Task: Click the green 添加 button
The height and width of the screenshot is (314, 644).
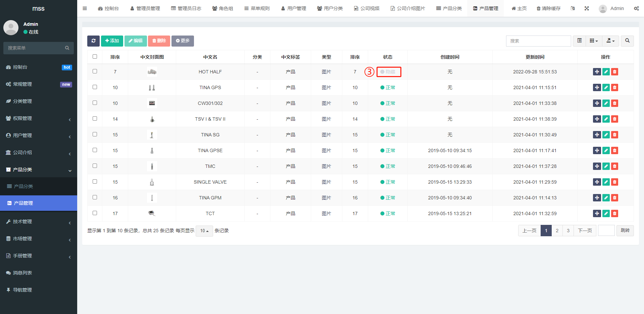Action: pyautogui.click(x=112, y=41)
